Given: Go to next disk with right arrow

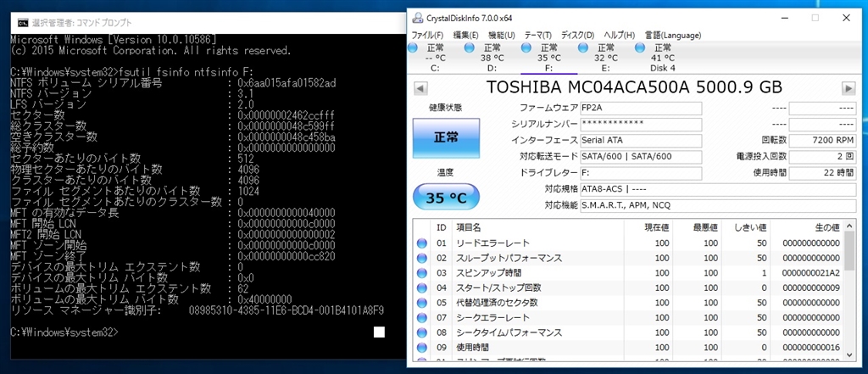Looking at the screenshot, I should click(848, 88).
